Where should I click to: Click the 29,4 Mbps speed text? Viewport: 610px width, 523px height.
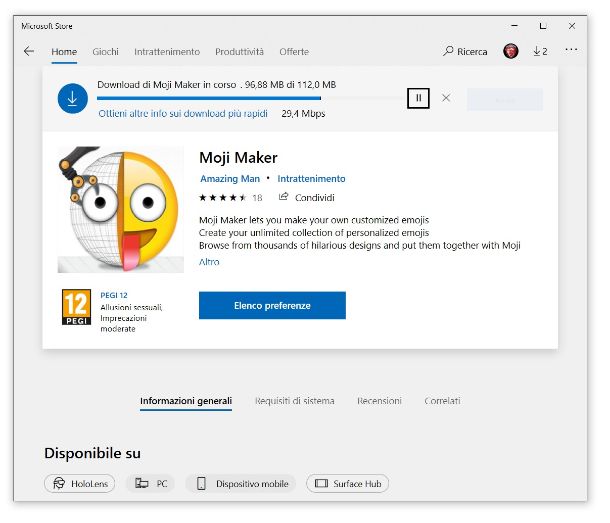303,114
